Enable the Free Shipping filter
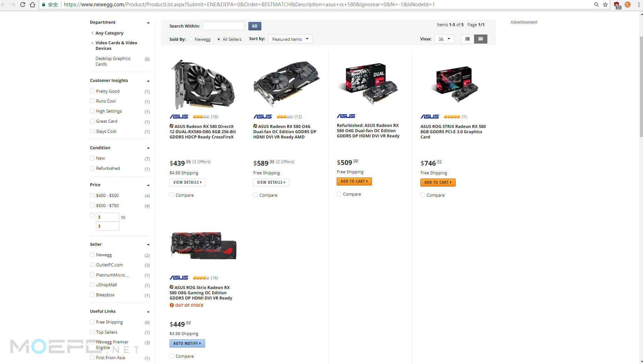This screenshot has height=364, width=643. [x=92, y=322]
